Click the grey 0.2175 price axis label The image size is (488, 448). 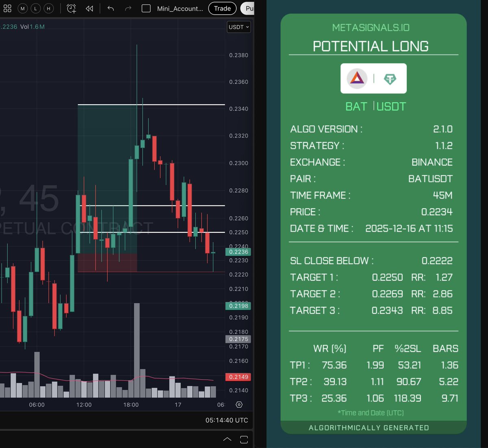pos(238,339)
